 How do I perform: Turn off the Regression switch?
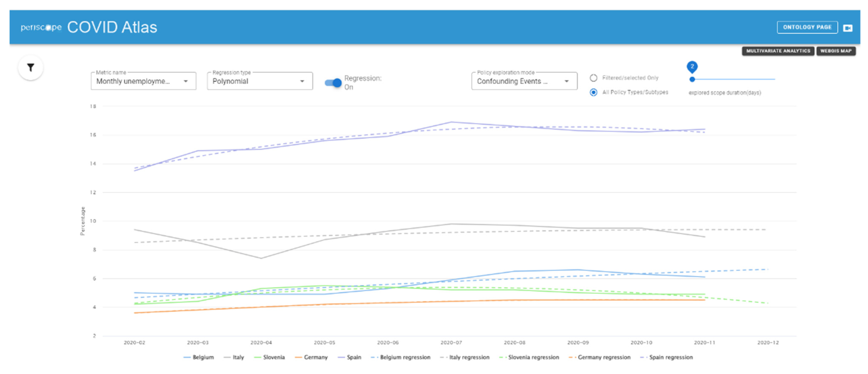click(x=333, y=83)
